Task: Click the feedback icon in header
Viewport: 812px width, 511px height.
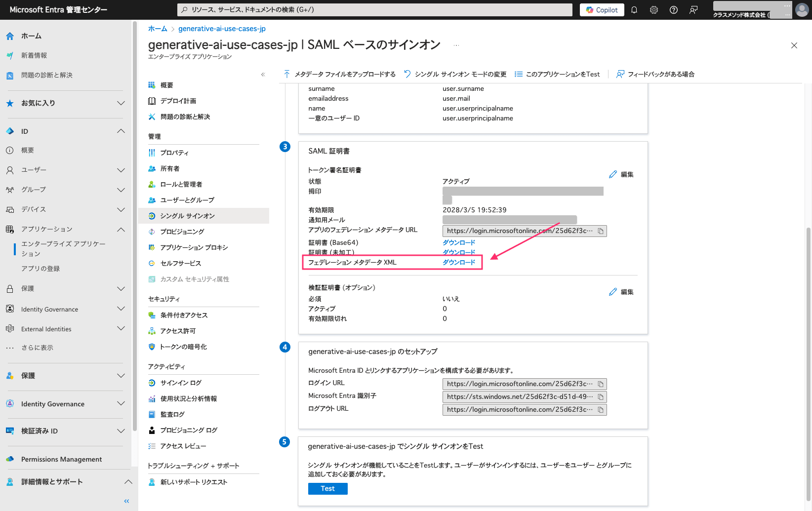Action: coord(693,10)
